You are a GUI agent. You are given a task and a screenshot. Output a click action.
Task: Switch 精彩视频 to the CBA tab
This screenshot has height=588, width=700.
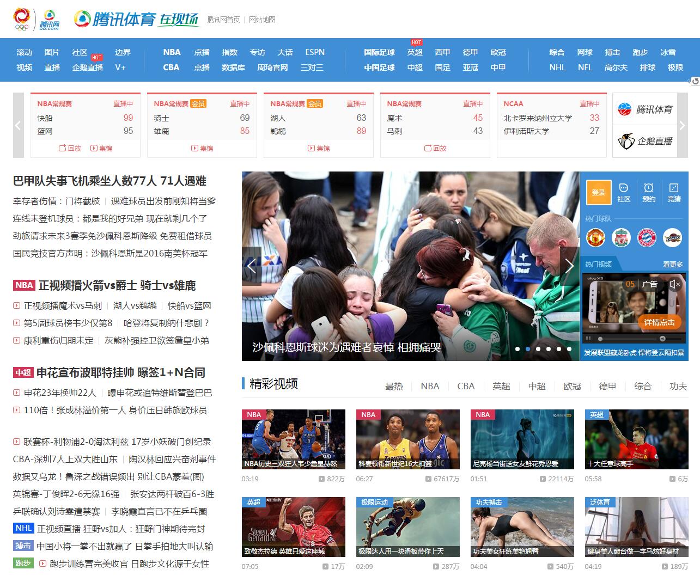(x=466, y=386)
